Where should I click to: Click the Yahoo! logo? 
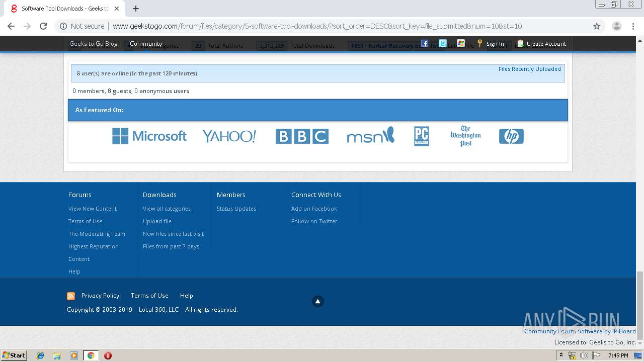(229, 136)
